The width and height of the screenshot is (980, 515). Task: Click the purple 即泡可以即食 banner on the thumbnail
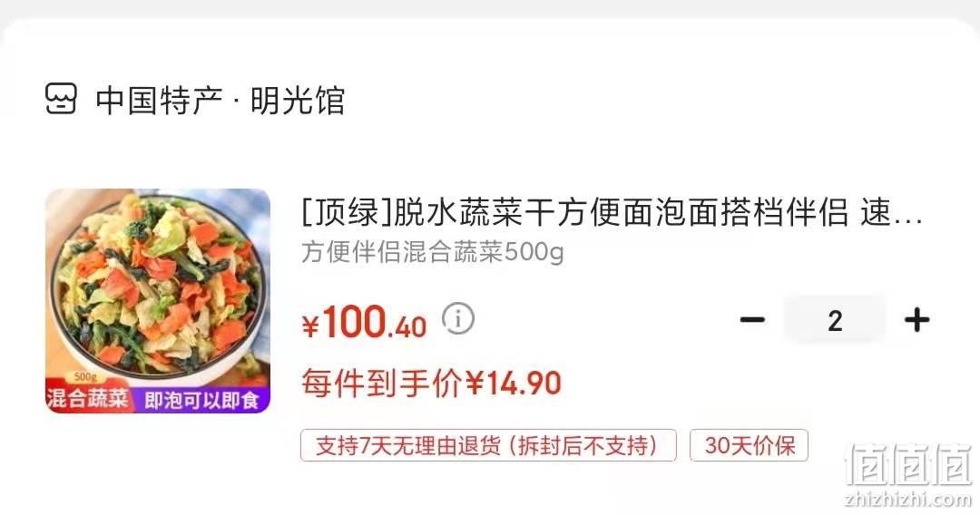(x=201, y=400)
